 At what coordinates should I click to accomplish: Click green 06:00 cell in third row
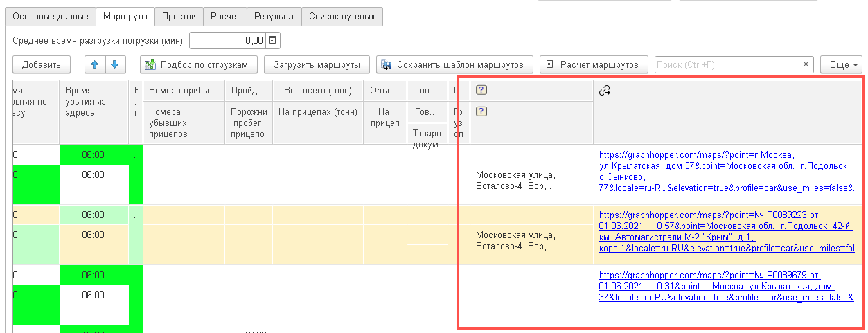coord(94,275)
